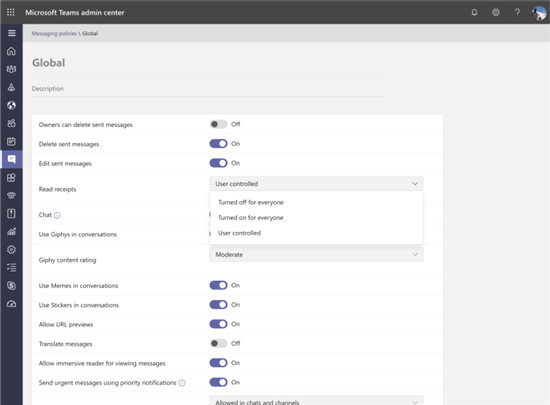
Task: Choose Turned on for everyone option
Action: pyautogui.click(x=250, y=218)
